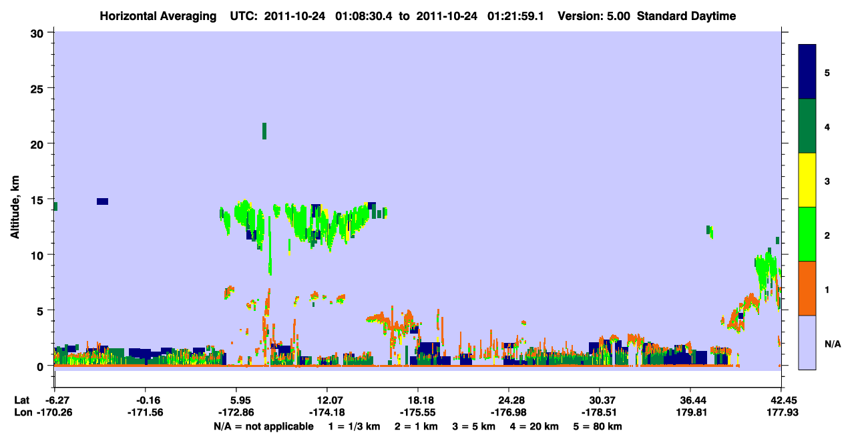Click the orange level 1 legend swatch
Viewport: 868px width, 445px height.
pyautogui.click(x=807, y=288)
